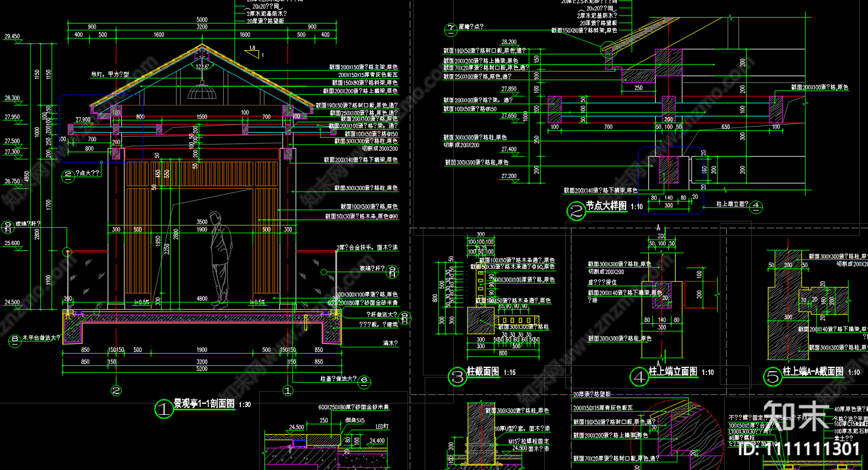Click the '节点大样图' detail title text
The height and width of the screenshot is (470, 868).
coord(606,206)
